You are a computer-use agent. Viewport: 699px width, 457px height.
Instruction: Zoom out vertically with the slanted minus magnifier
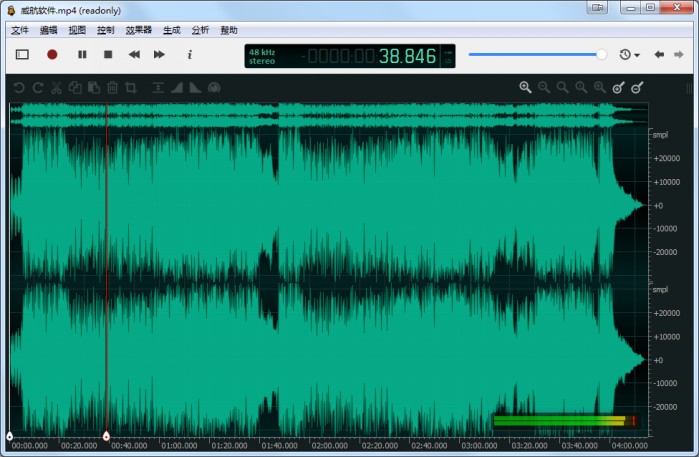[x=637, y=87]
